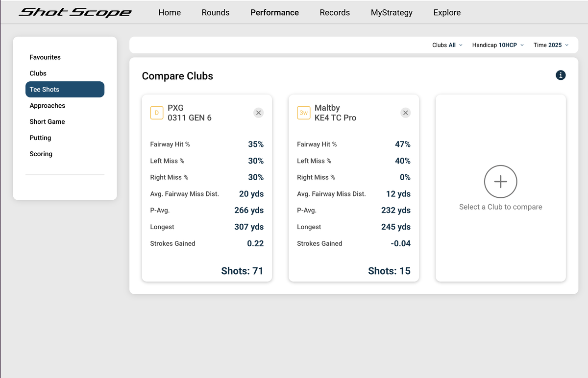Click the 232 yds P-Avg. value
This screenshot has height=378, width=588.
click(396, 211)
